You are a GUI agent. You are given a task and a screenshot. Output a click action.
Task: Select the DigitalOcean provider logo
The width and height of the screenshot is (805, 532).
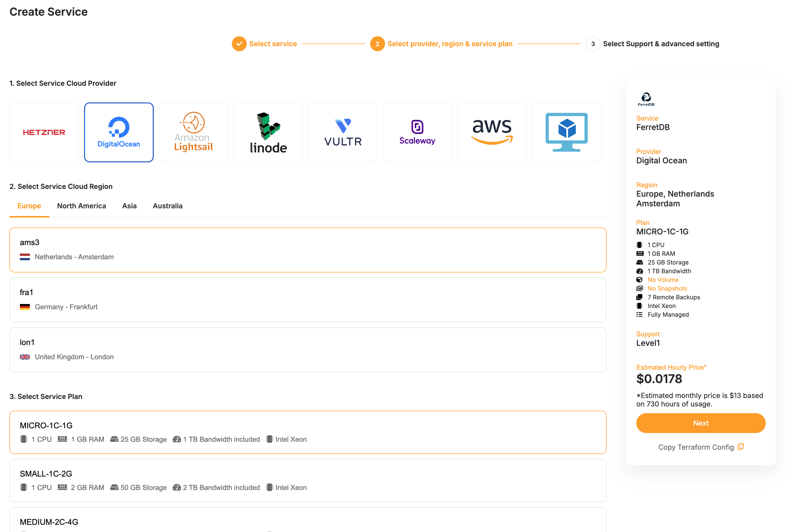pos(118,132)
